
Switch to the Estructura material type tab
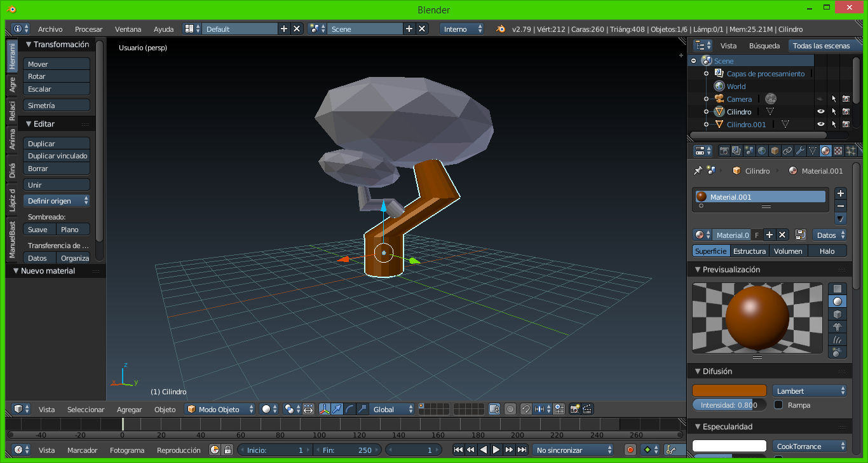point(749,251)
